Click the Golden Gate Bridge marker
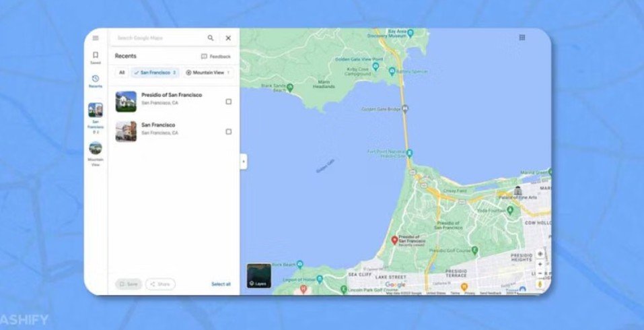Viewport: 644px width, 330px height. (405, 109)
